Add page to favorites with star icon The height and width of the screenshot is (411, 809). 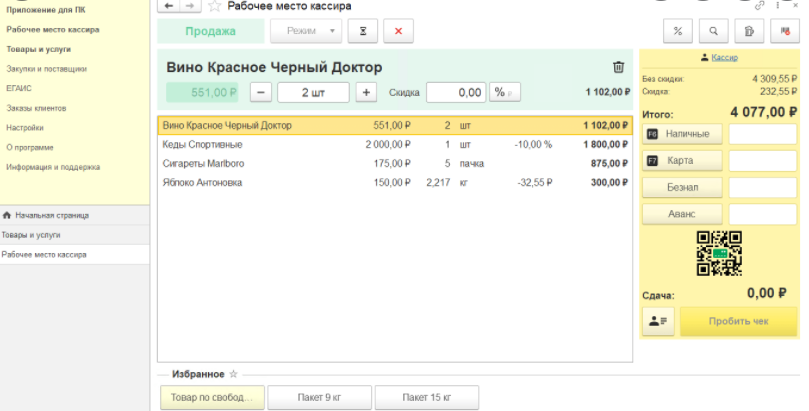tap(215, 6)
